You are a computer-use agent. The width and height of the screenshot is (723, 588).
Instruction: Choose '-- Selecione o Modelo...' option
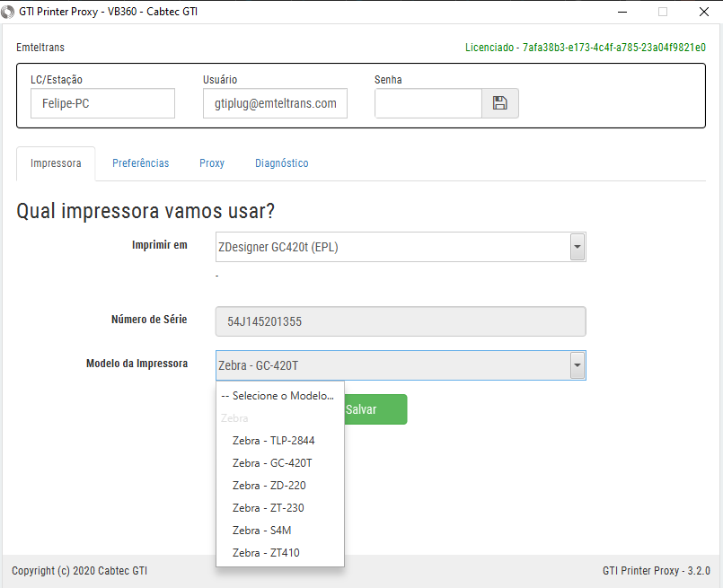pyautogui.click(x=280, y=396)
